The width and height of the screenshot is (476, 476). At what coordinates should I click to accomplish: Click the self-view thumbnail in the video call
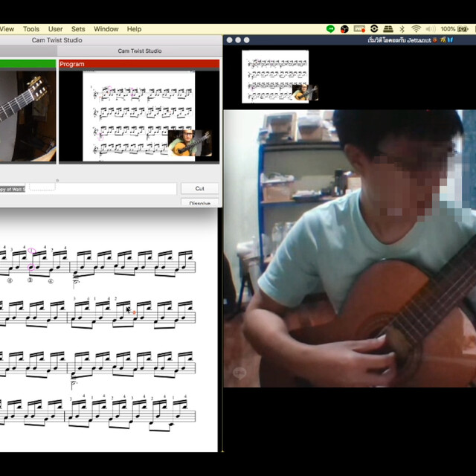[275, 77]
